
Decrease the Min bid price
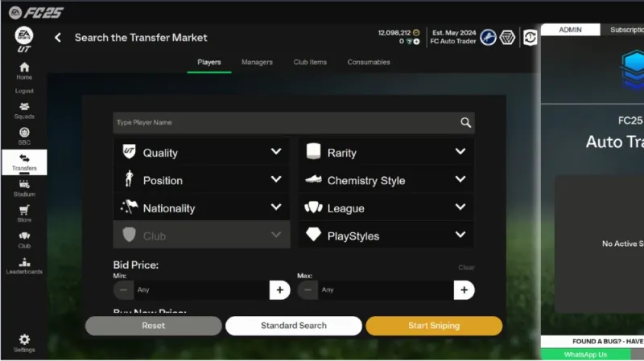(x=123, y=290)
